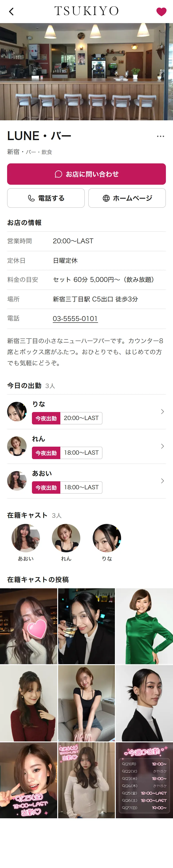Open the ホームページ globe button
173x868 pixels.
pyautogui.click(x=127, y=198)
